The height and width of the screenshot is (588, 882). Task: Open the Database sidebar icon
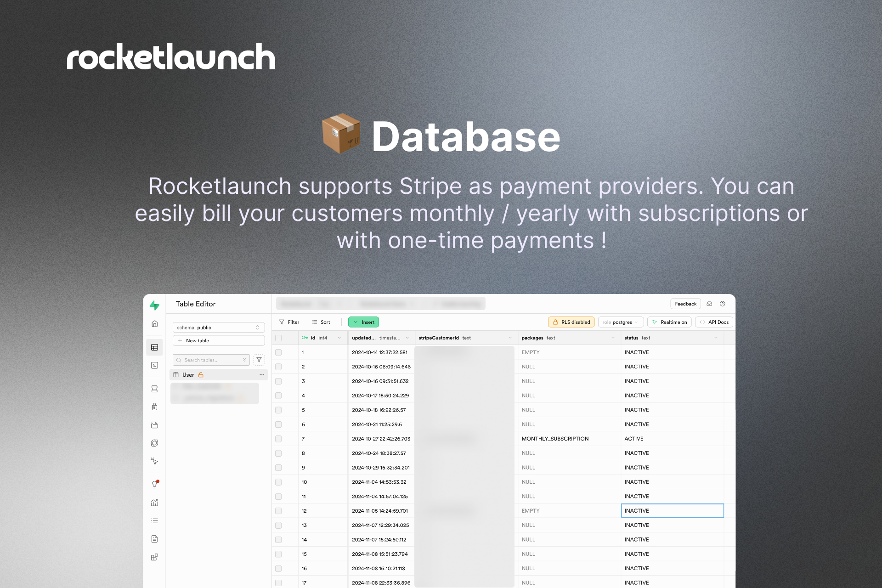[155, 389]
